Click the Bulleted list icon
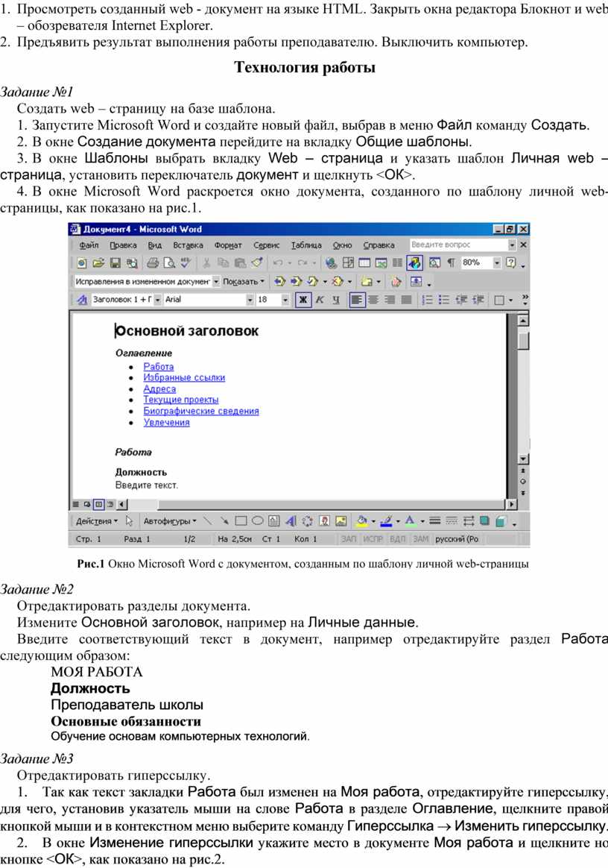The width and height of the screenshot is (608, 868). pos(443,300)
